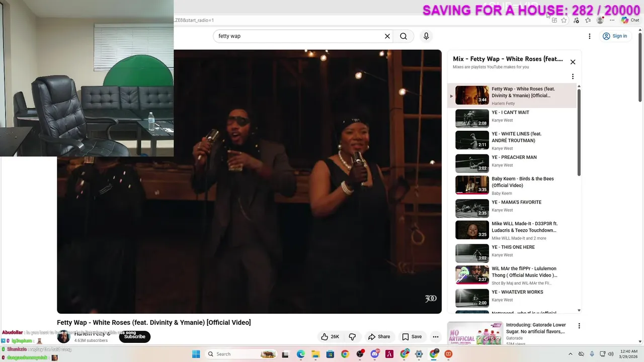
Task: Add page to Edge favorites star
Action: point(564,20)
